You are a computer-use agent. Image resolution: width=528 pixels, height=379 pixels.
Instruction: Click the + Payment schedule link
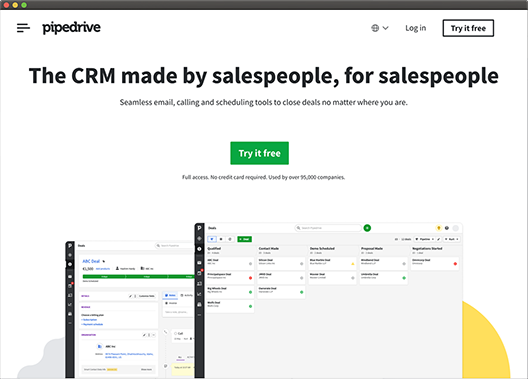click(92, 324)
